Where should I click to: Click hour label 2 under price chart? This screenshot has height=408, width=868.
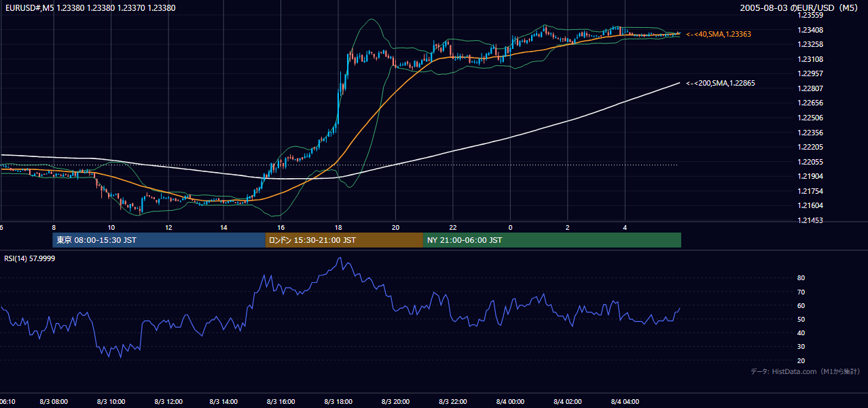[x=567, y=227]
